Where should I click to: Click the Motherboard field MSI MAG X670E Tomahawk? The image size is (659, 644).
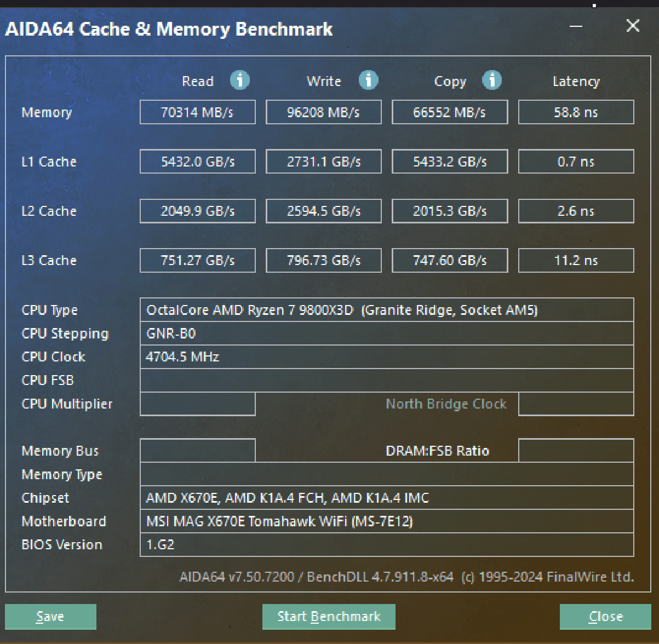(387, 521)
